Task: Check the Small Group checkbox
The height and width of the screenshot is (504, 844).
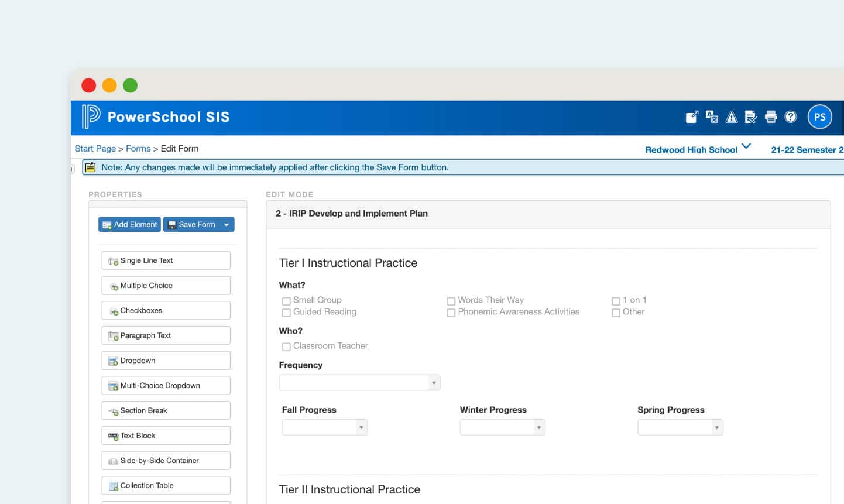Action: click(286, 300)
